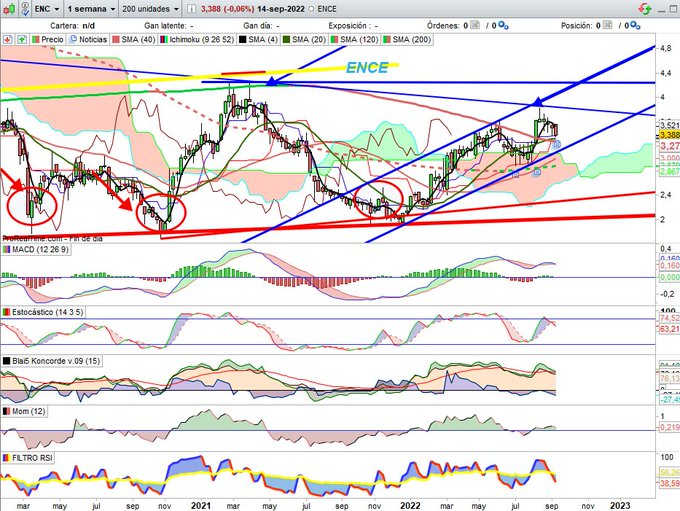The height and width of the screenshot is (511, 680).
Task: Click the checkmark settings icon beside ENC
Action: click(x=25, y=8)
